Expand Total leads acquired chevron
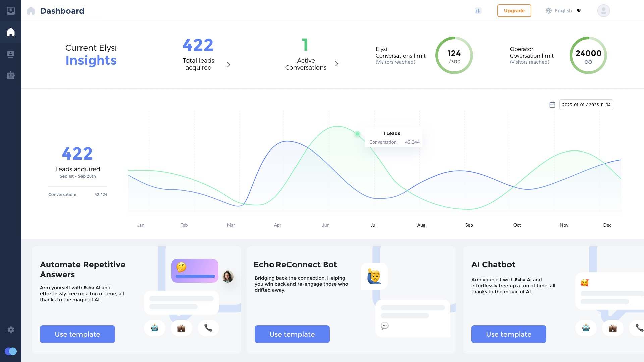Viewport: 644px width, 362px height. click(229, 64)
